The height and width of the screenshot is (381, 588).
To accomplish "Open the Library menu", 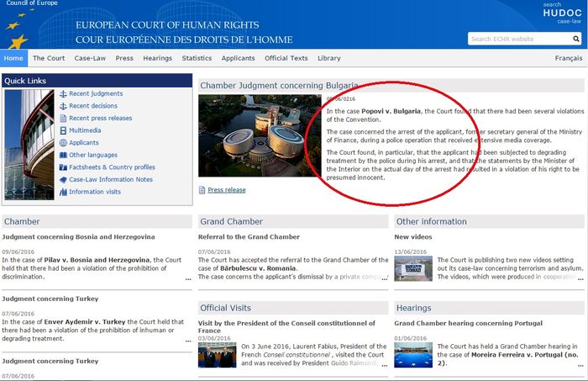I will coord(329,58).
